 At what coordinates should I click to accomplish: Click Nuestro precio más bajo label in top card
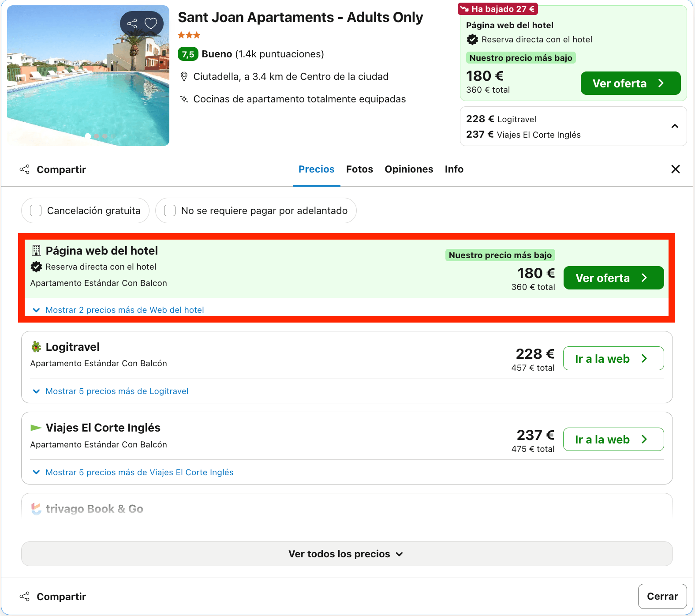(521, 58)
